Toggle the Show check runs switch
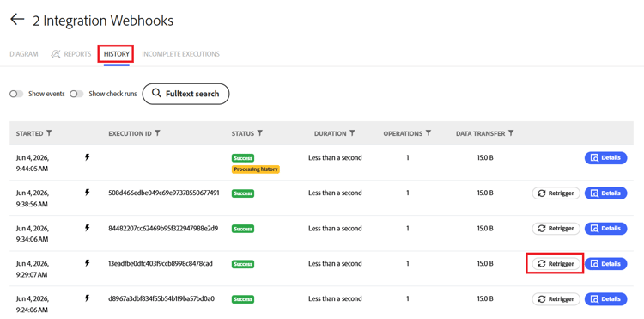Image resolution: width=644 pixels, height=319 pixels. (76, 94)
